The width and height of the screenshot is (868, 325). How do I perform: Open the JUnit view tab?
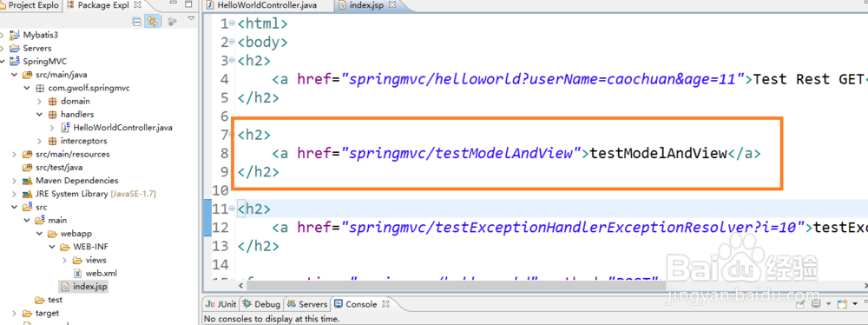220,304
